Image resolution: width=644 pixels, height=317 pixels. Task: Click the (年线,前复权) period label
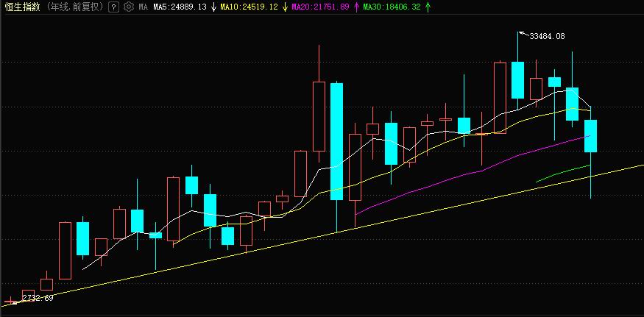(75, 7)
